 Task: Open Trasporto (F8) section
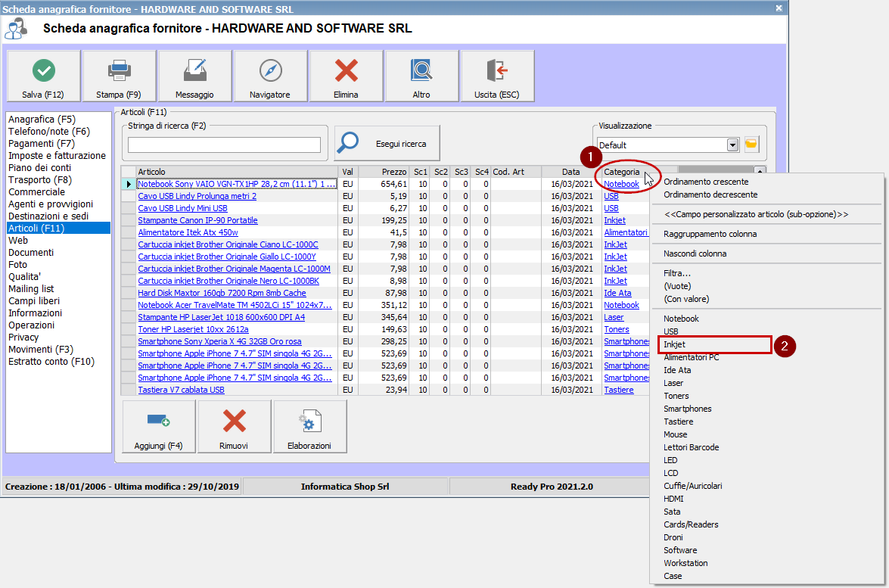click(x=39, y=180)
